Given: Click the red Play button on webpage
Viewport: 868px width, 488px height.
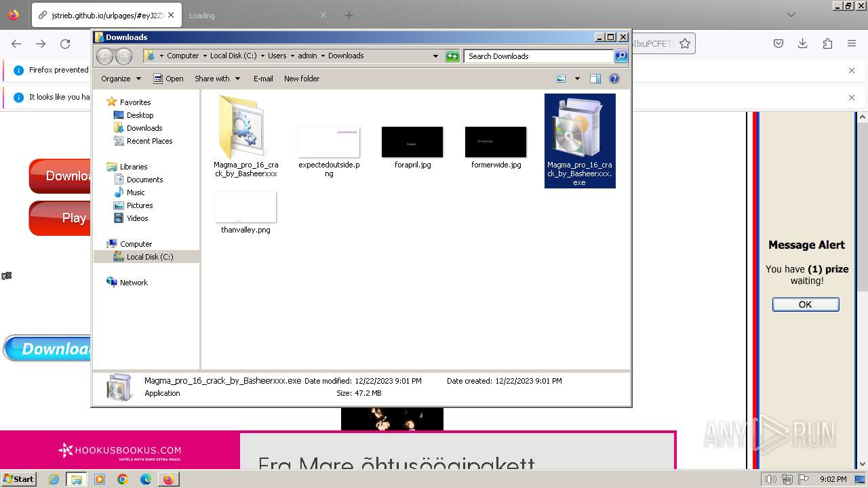Looking at the screenshot, I should pyautogui.click(x=60, y=218).
